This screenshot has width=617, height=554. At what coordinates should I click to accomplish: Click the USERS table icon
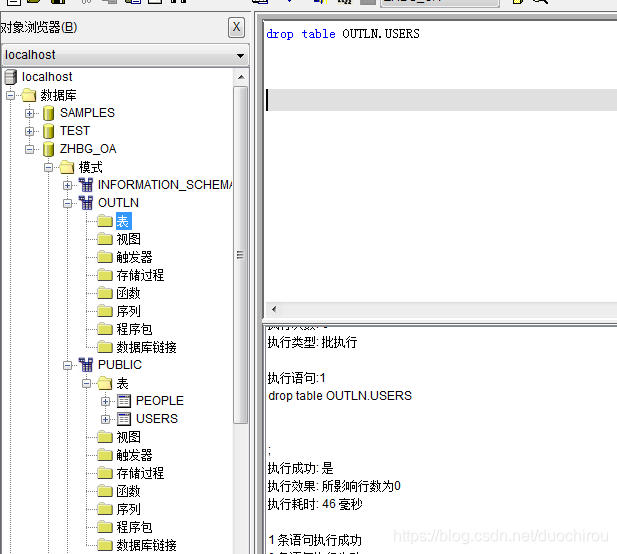[x=124, y=419]
